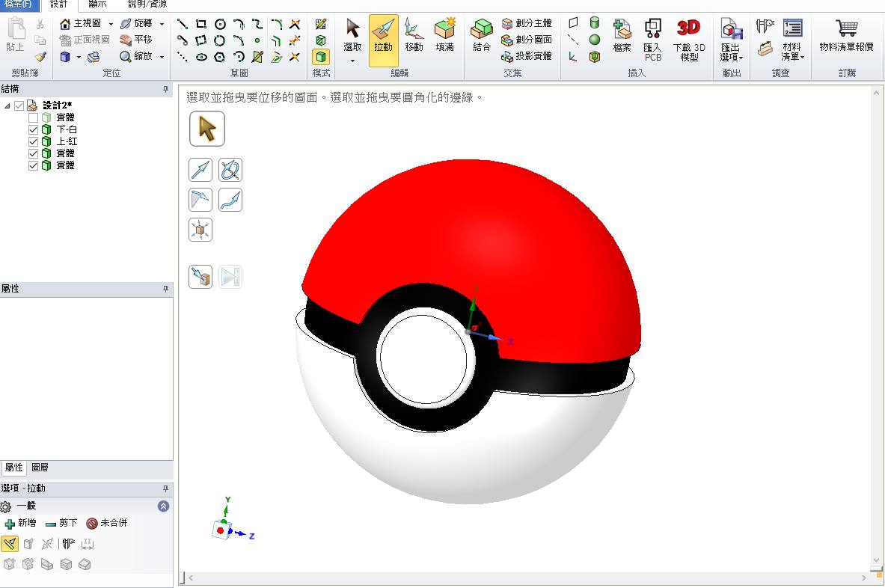Insert a sphere from Insert group

pos(594,40)
